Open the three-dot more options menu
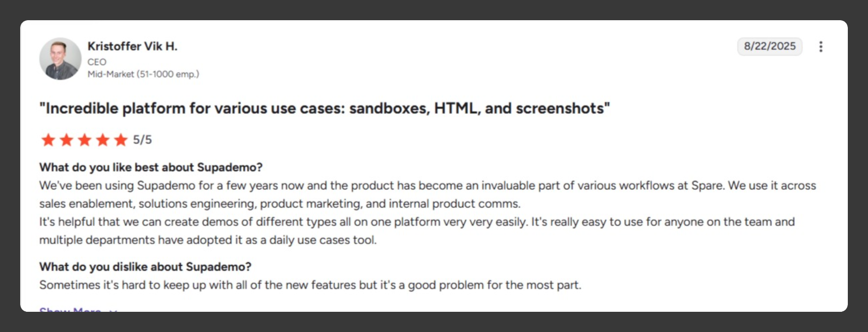 point(821,46)
